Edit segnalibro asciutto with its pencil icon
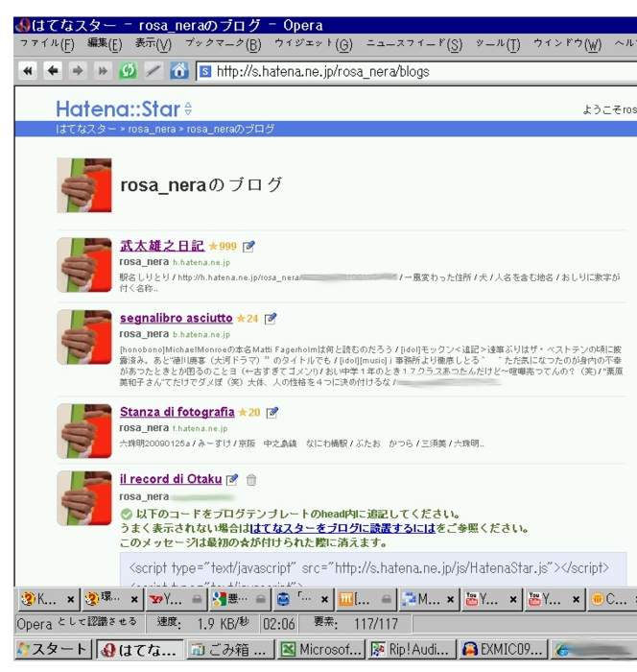The width and height of the screenshot is (637, 672). 271,318
